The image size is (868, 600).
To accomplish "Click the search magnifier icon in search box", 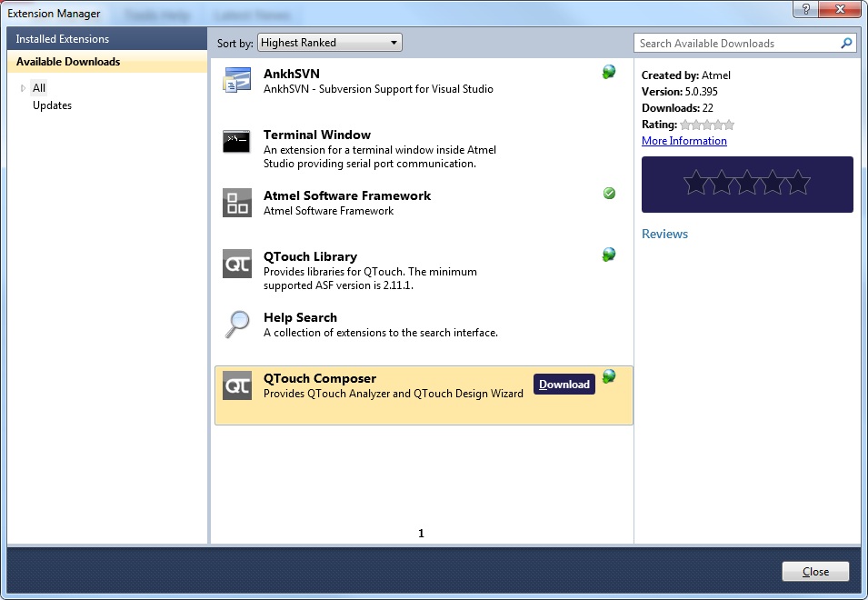I will (846, 43).
